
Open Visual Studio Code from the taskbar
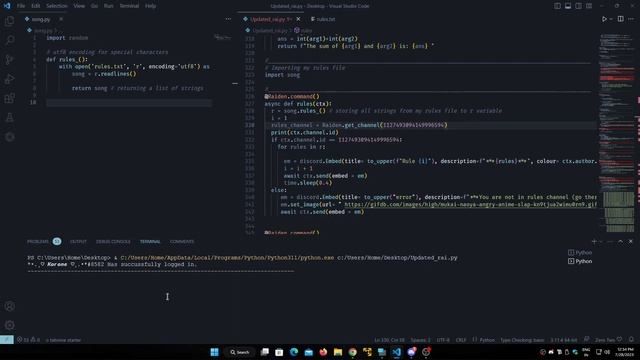396,352
